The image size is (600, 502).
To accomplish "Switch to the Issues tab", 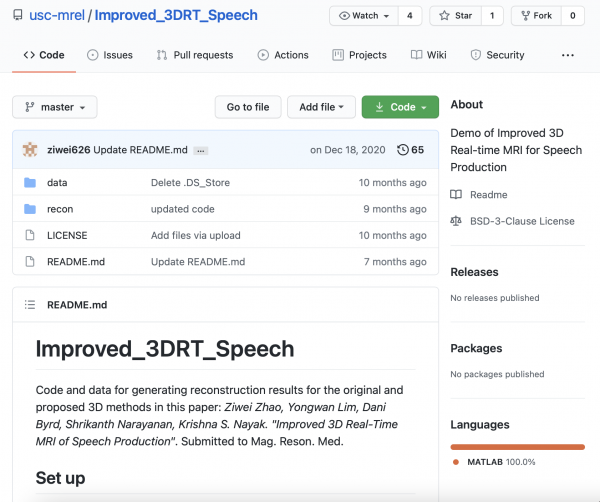I will [x=109, y=55].
